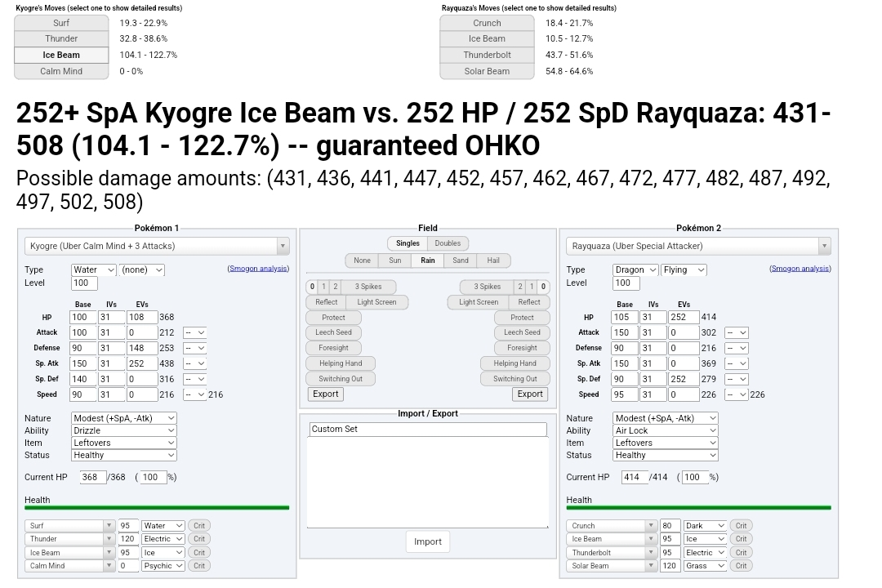Select Rayquaza's Solar Beam move result
Image resolution: width=882 pixels, height=588 pixels.
[487, 72]
